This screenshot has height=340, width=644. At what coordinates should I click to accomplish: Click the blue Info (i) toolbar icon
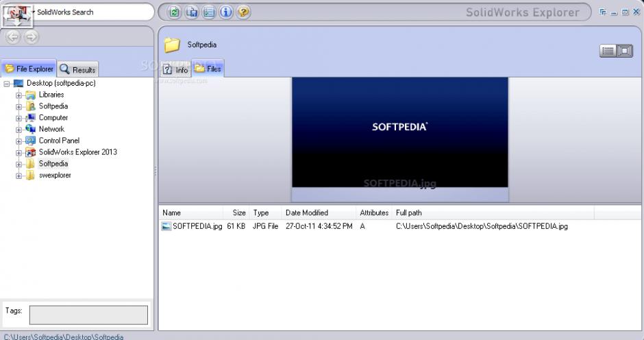[226, 12]
